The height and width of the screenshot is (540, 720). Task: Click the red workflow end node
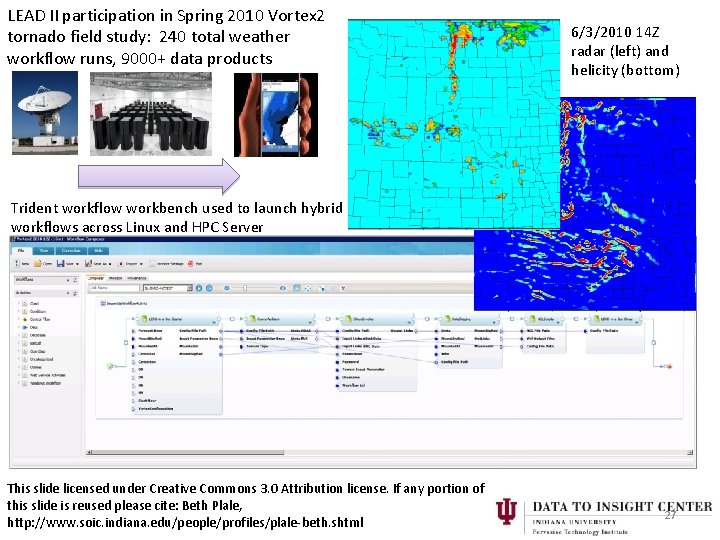669,366
